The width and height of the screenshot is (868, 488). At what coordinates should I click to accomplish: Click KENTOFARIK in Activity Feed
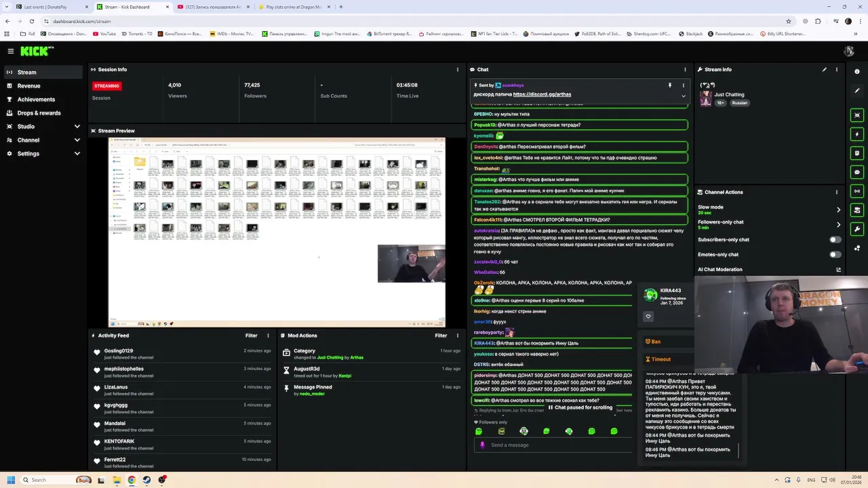tap(119, 441)
